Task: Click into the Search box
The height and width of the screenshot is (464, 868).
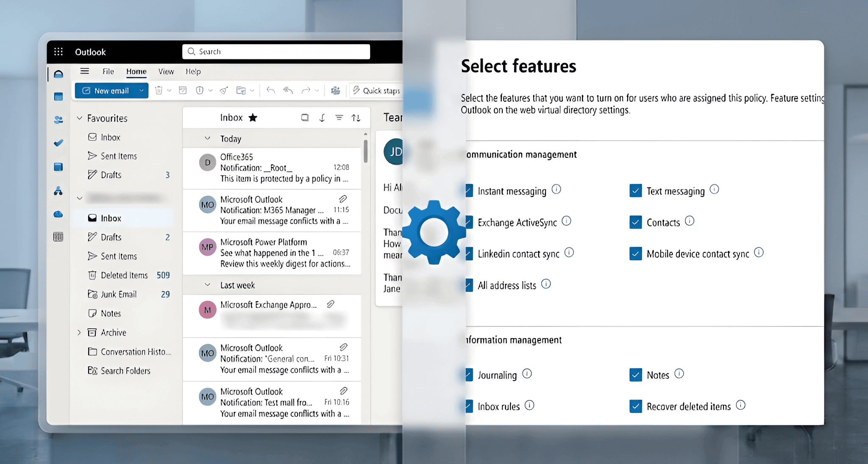Action: point(276,52)
